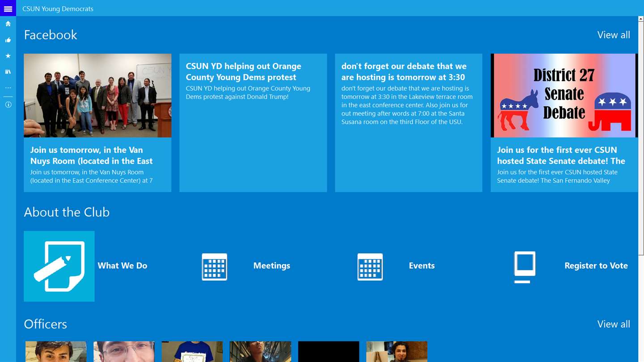Screen dimensions: 644x362
Task: View all Facebook posts
Action: [x=614, y=35]
